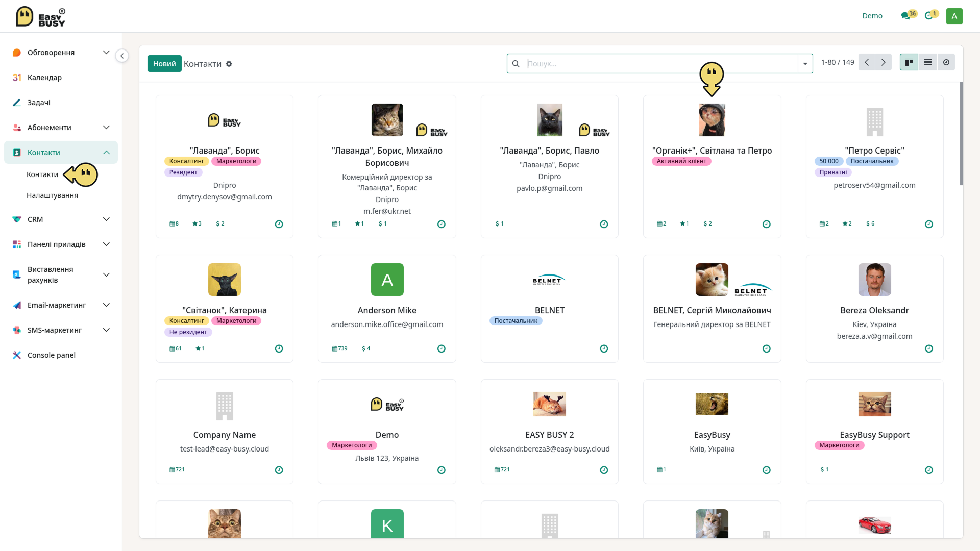The image size is (980, 551).
Task: Open the EasyBusy contact card title
Action: [712, 435]
